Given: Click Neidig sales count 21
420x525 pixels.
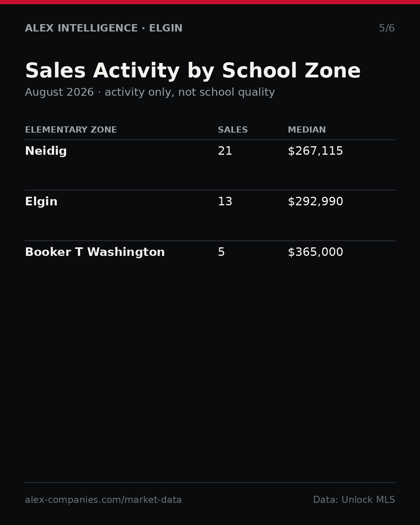Looking at the screenshot, I should pyautogui.click(x=225, y=151).
